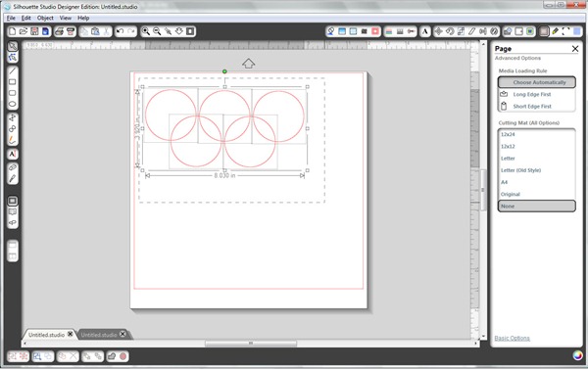Cut the selection with the scissors icon
The image size is (588, 370).
pyautogui.click(x=107, y=31)
